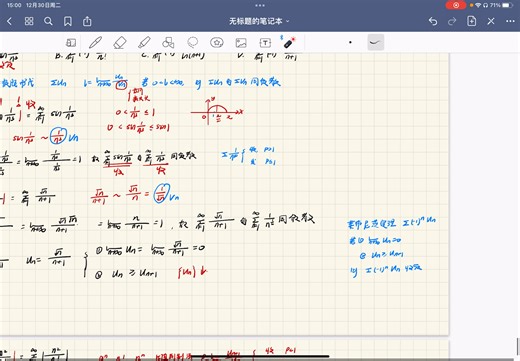Choose the trail line laser style

pyautogui.click(x=376, y=42)
